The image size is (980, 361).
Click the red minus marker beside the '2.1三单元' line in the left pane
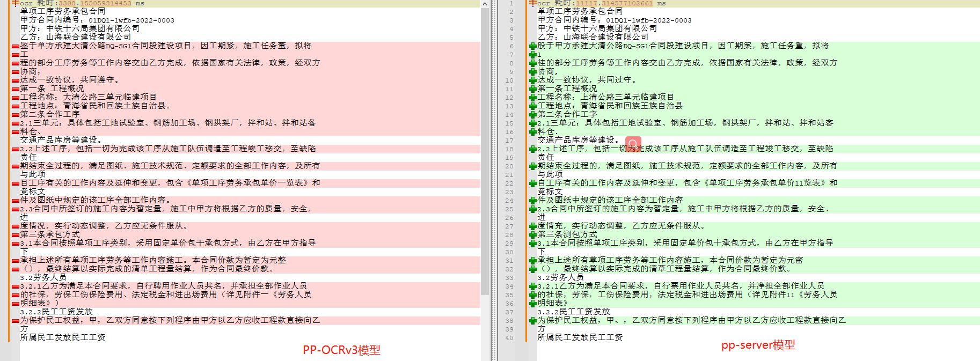[16, 123]
